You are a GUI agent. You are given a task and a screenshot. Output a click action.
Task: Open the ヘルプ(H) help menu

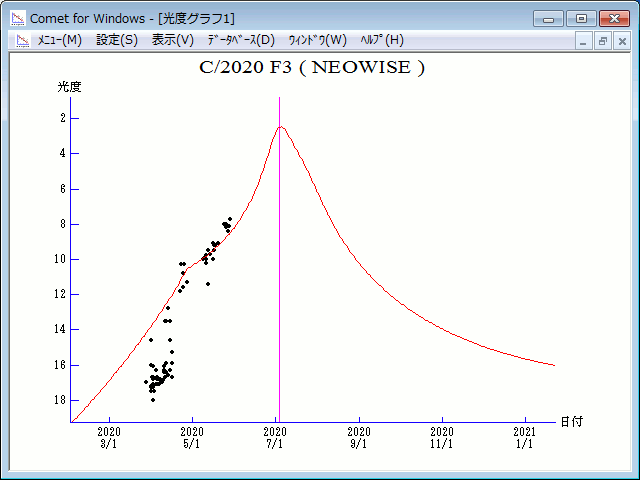click(381, 40)
